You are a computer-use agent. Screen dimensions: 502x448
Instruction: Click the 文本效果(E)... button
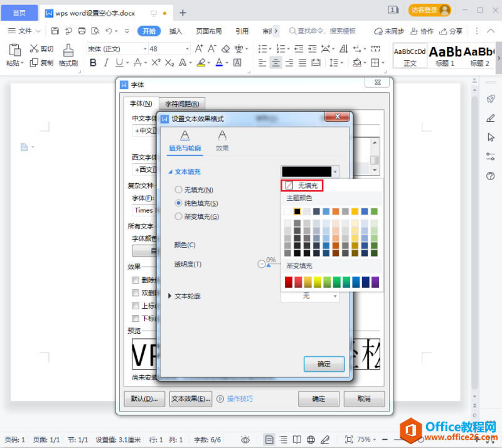[x=191, y=398]
